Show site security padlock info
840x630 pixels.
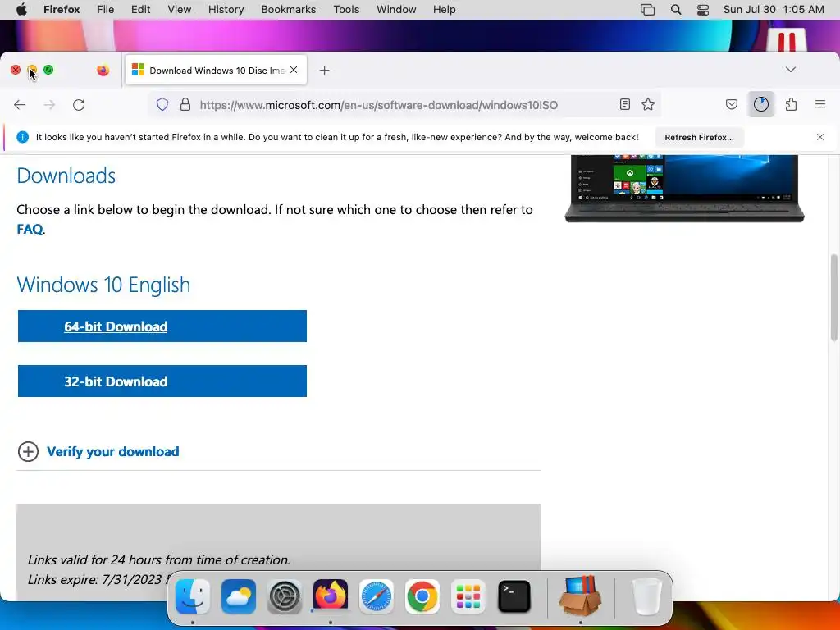pyautogui.click(x=185, y=104)
